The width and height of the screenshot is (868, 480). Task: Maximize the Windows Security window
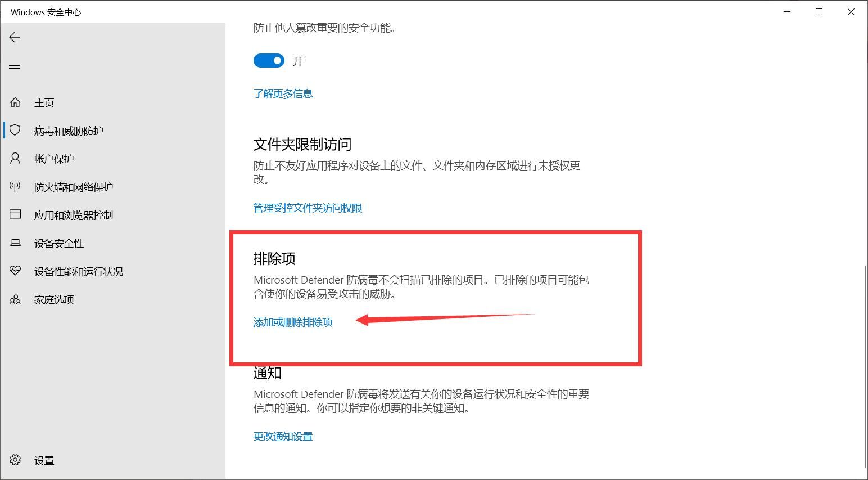[x=819, y=12]
